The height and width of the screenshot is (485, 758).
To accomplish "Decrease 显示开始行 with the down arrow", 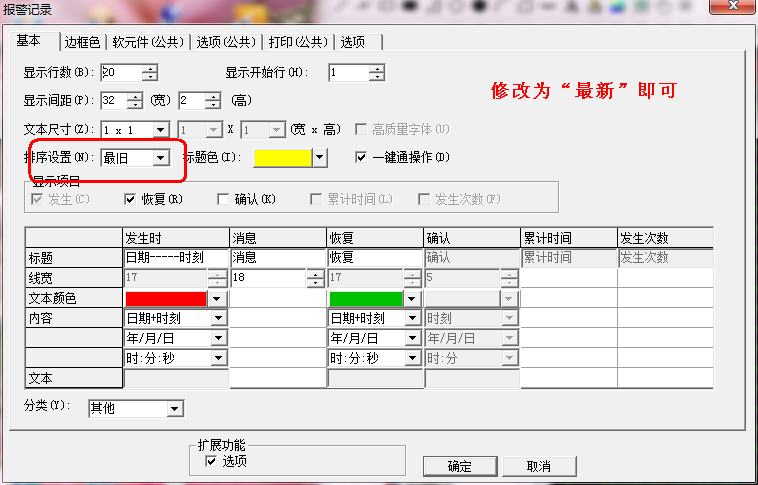I will pyautogui.click(x=376, y=77).
